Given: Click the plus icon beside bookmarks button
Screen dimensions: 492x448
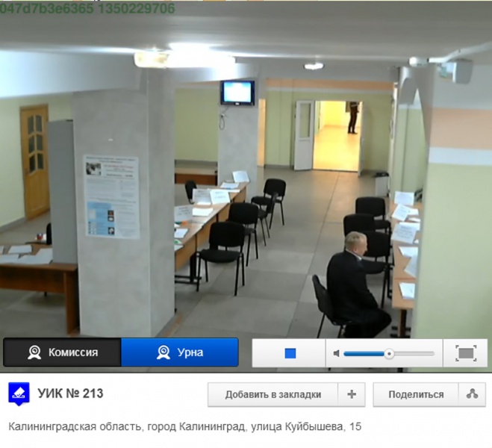Looking at the screenshot, I should point(351,394).
